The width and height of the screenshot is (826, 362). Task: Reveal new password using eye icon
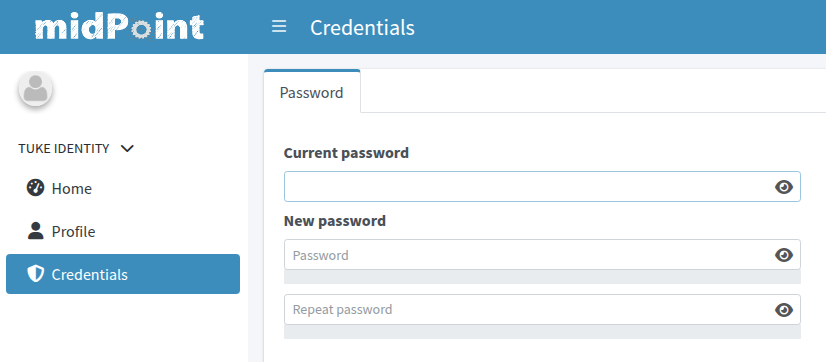[x=784, y=255]
